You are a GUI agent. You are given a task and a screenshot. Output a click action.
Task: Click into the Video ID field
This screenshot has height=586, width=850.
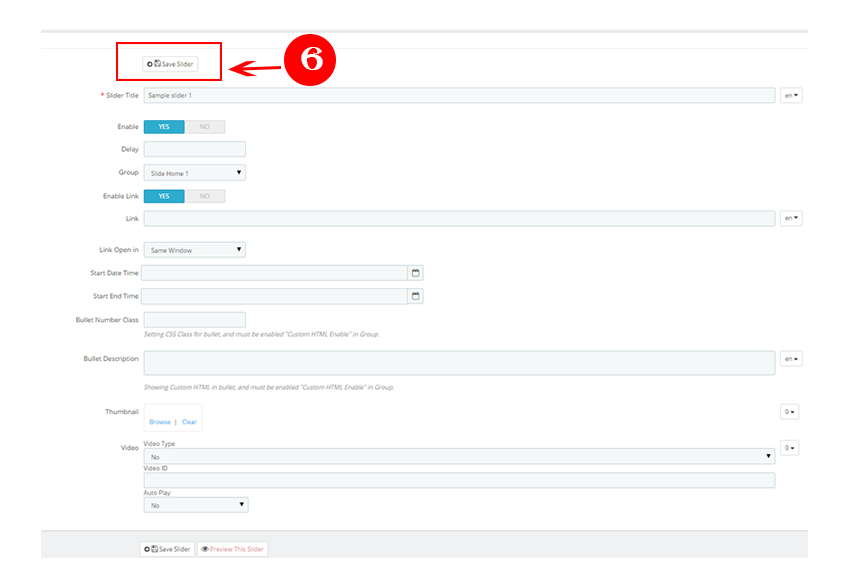pos(459,481)
